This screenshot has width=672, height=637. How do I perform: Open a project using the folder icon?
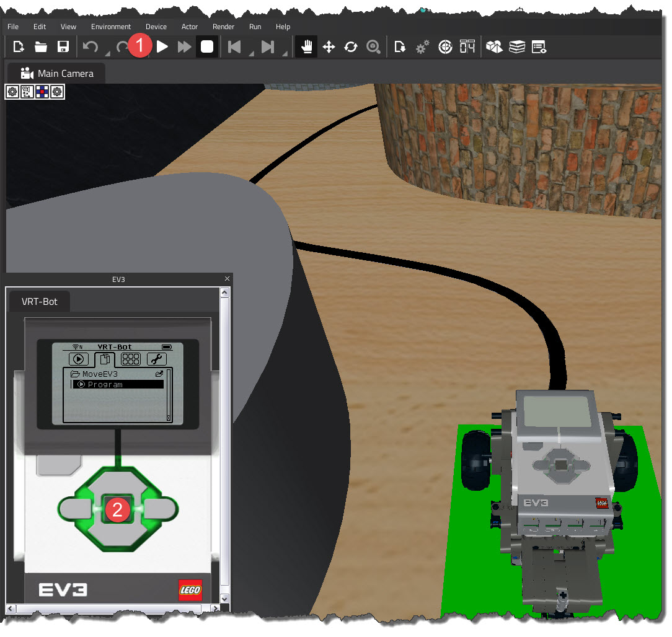(41, 46)
